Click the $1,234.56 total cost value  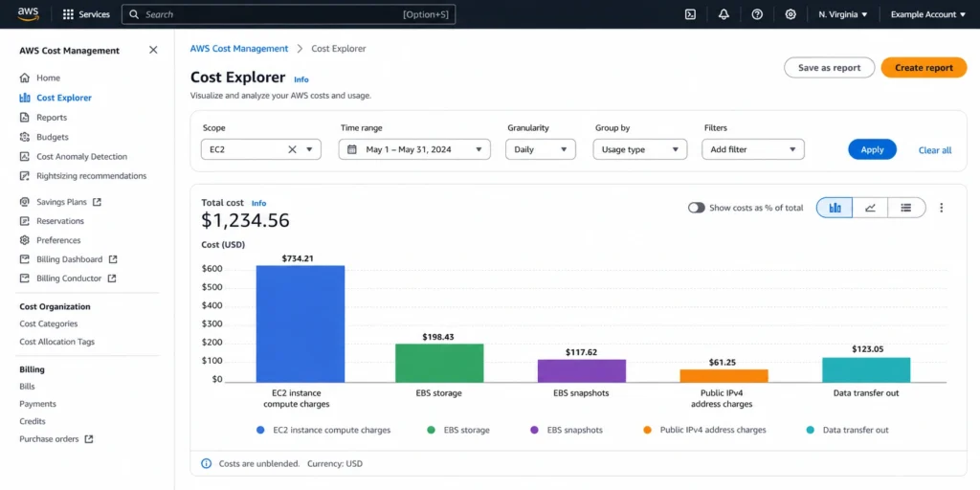[246, 221]
